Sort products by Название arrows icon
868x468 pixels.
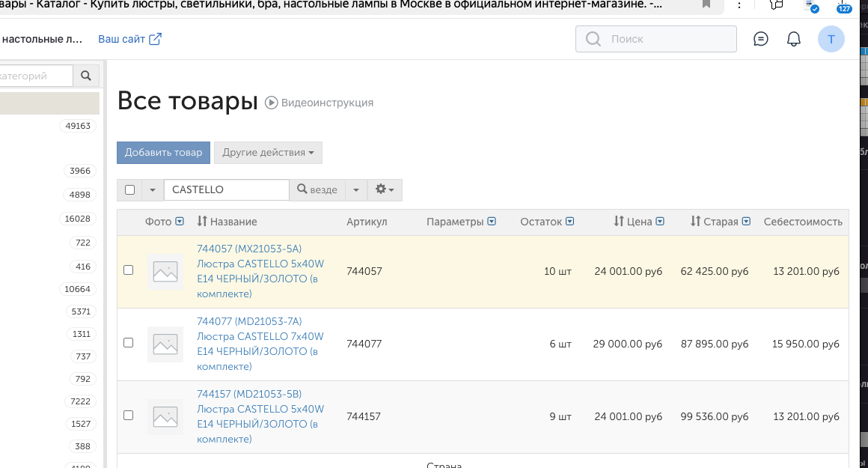point(202,222)
